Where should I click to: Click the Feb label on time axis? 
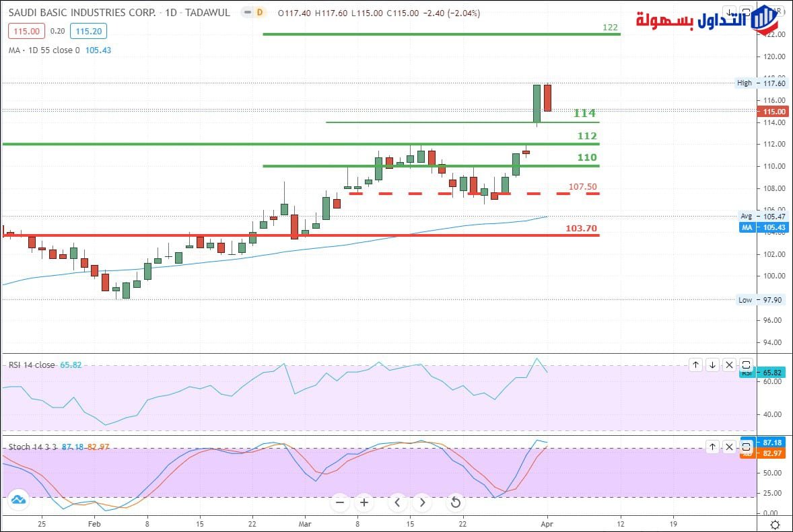click(94, 524)
